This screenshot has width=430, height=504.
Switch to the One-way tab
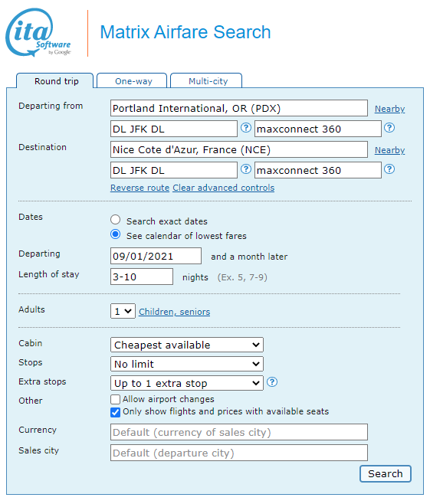[132, 80]
